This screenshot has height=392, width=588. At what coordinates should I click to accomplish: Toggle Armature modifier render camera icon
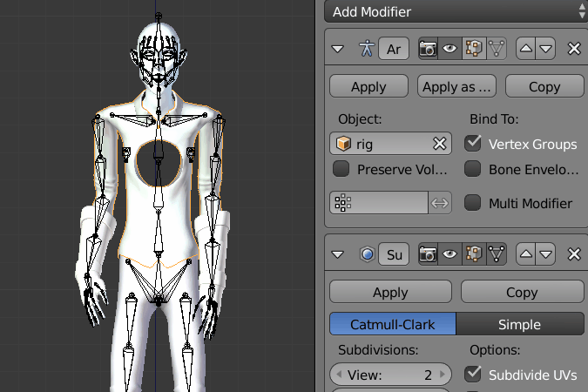tap(428, 49)
